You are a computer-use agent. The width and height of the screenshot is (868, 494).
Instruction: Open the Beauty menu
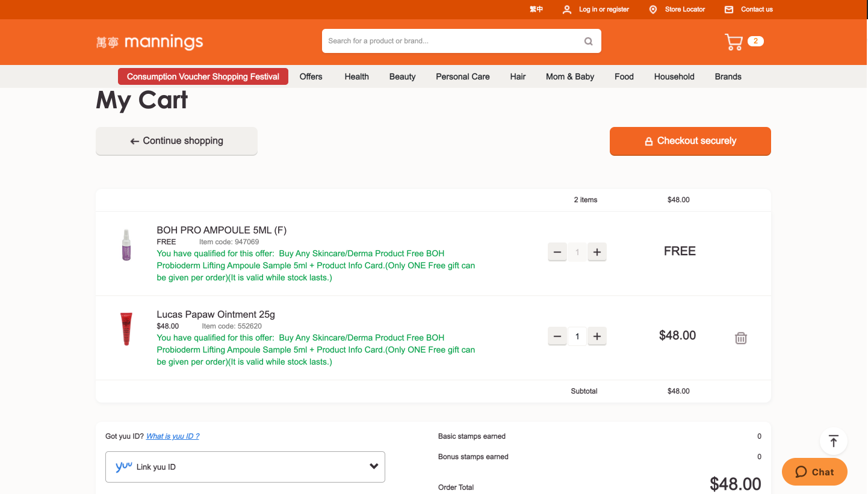[x=402, y=76]
